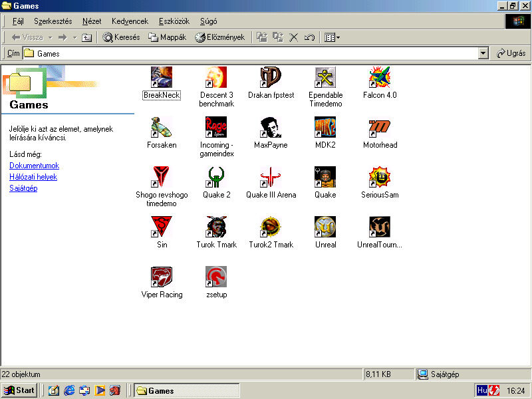Launch Windows Media Player quick launch icon
Screen dimensions: 532x399
[100, 390]
